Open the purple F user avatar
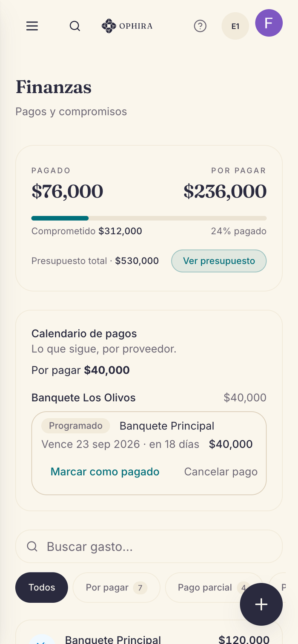298x644 pixels. 269,23
